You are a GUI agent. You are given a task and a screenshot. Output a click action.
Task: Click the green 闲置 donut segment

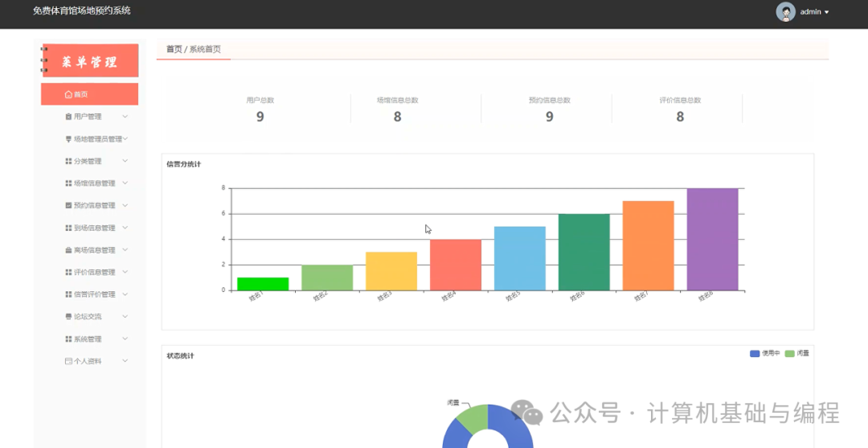pyautogui.click(x=474, y=417)
